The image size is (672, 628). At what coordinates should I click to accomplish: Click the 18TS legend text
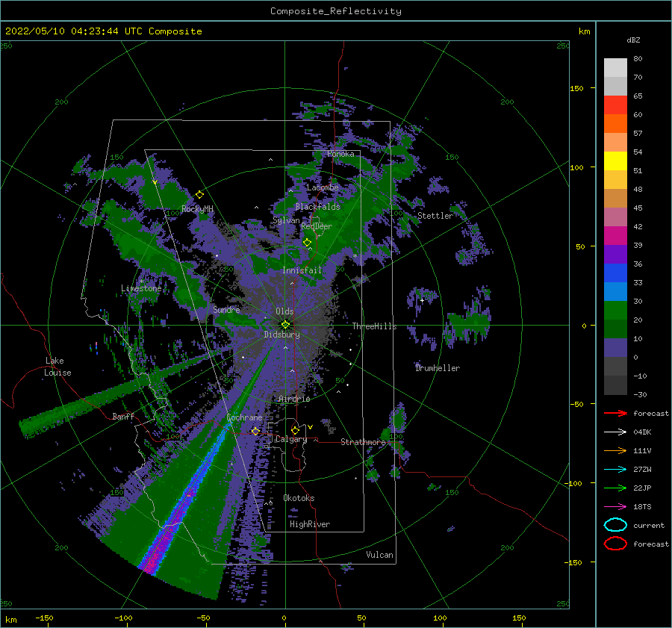(642, 507)
